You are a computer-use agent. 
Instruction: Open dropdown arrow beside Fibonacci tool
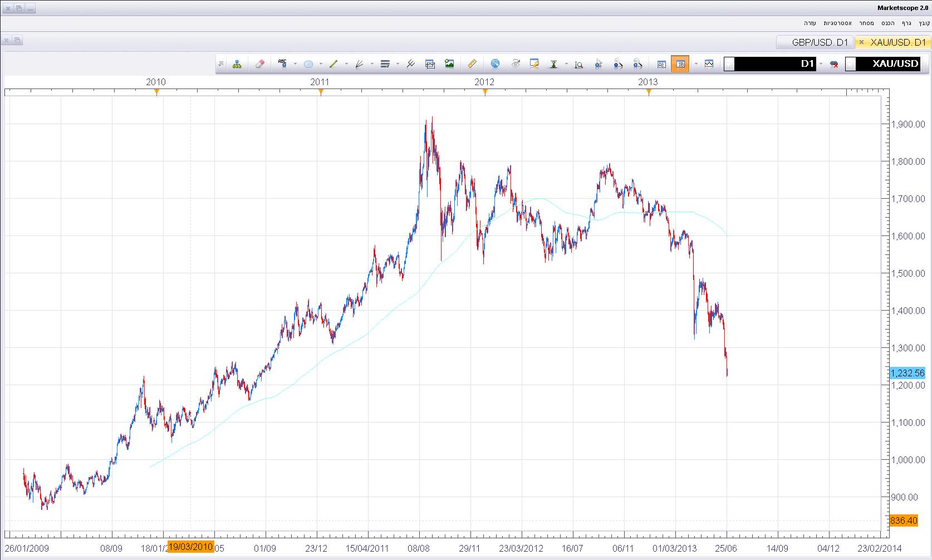[x=398, y=64]
